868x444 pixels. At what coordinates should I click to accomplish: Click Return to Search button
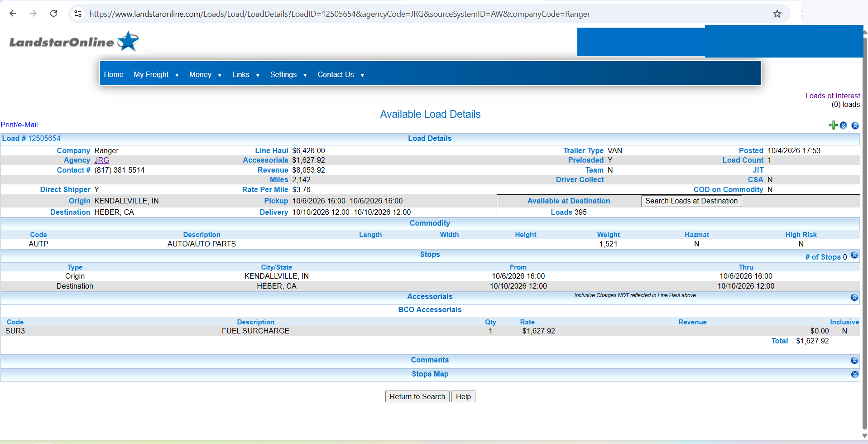[417, 396]
